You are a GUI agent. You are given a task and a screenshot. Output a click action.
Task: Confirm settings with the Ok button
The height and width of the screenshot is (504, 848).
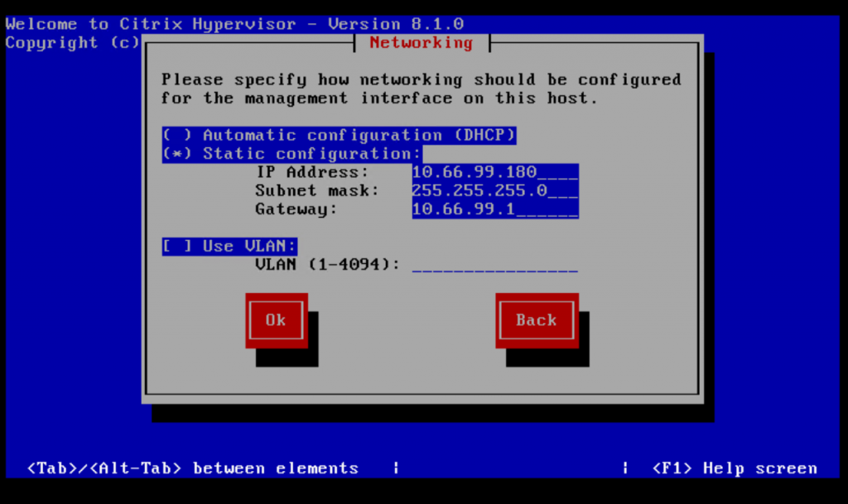277,320
